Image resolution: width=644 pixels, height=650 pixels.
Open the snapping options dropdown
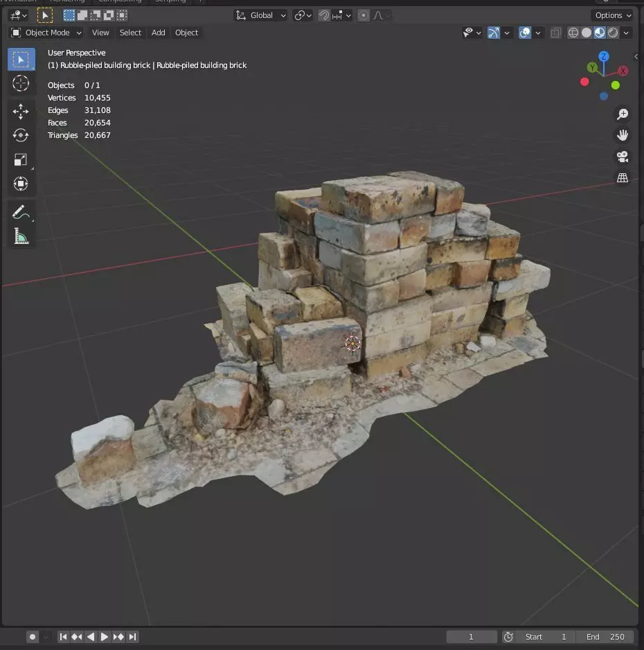click(342, 15)
